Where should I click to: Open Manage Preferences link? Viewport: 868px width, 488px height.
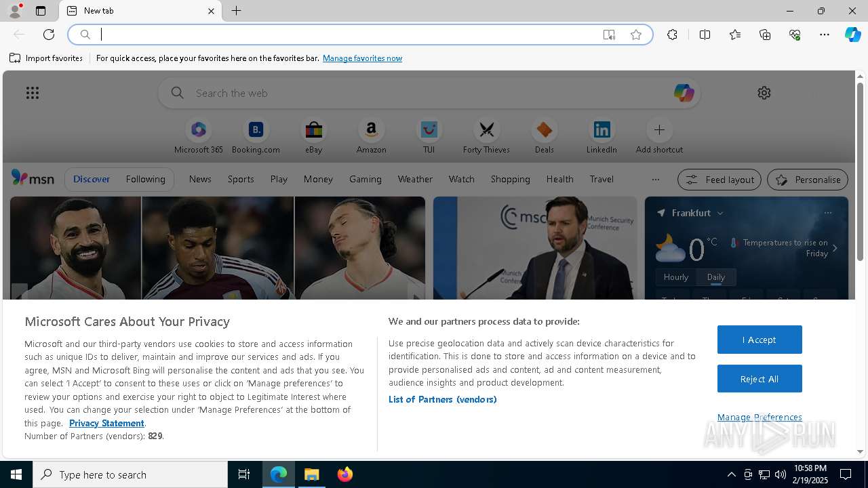click(x=759, y=417)
